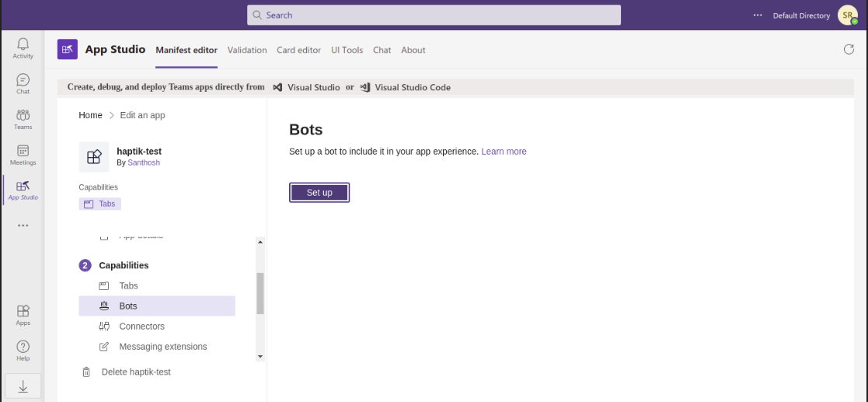The height and width of the screenshot is (402, 868).
Task: Select Bots in the Capabilities list
Action: [157, 306]
